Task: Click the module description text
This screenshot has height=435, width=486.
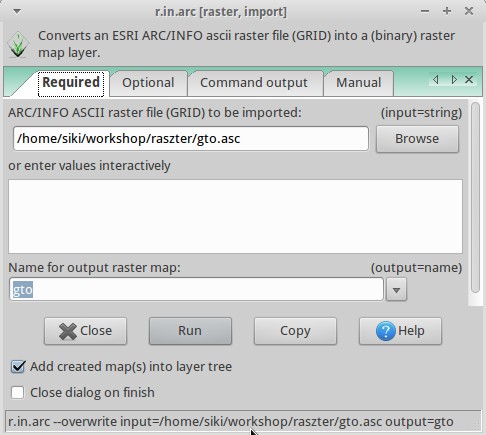Action: click(x=246, y=44)
